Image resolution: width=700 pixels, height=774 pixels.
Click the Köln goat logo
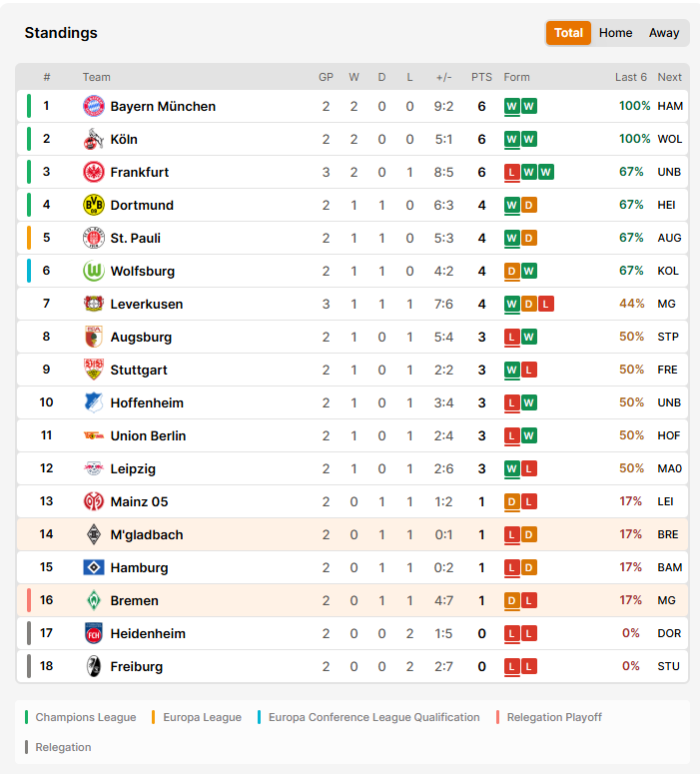tap(93, 139)
